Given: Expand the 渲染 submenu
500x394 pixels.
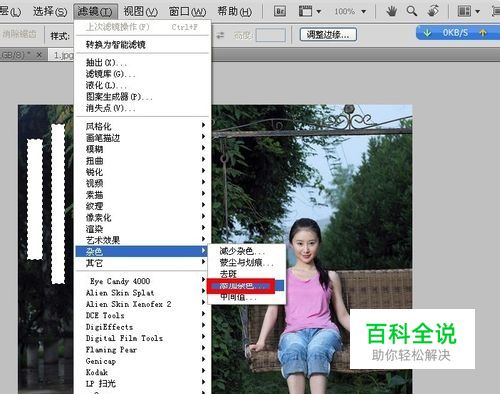Looking at the screenshot, I should point(143,229).
